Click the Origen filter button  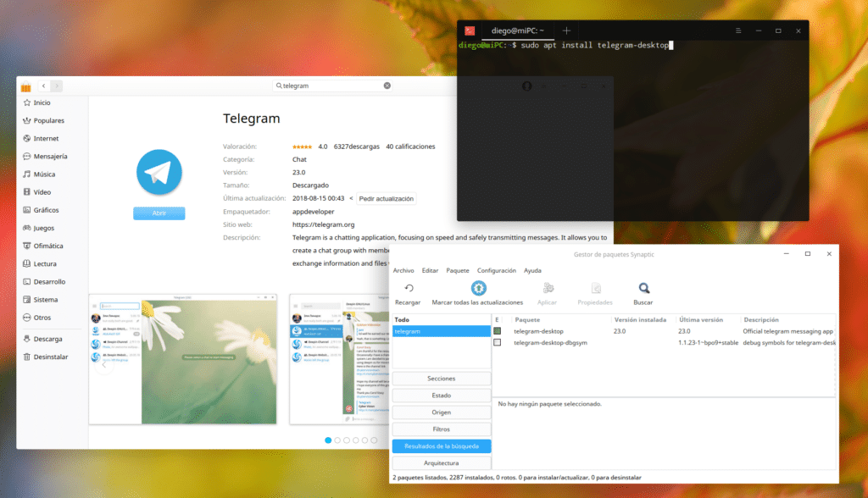441,412
